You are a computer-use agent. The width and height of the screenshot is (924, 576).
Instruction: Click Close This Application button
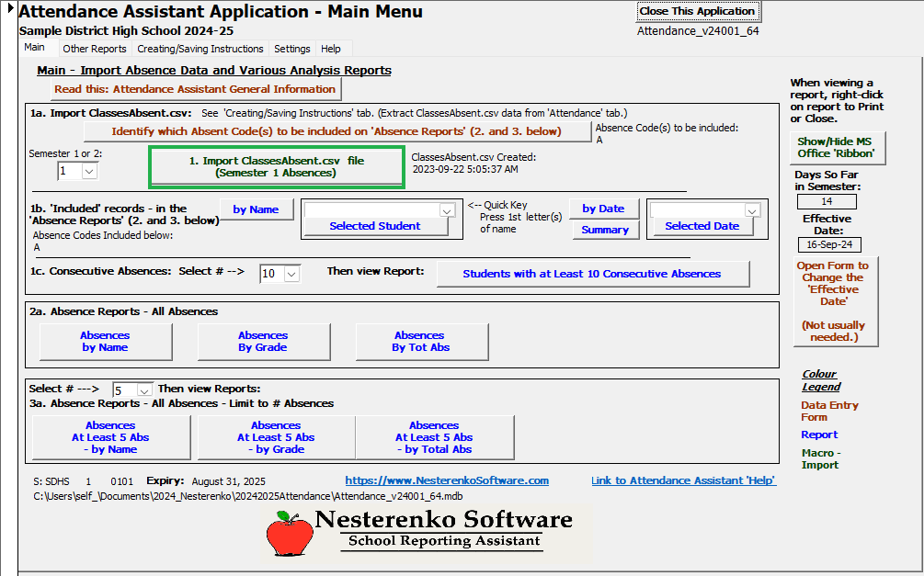point(697,11)
